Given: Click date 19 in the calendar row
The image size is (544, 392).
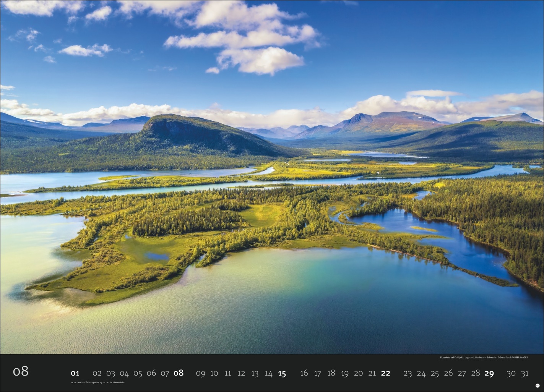Looking at the screenshot, I should point(344,373).
